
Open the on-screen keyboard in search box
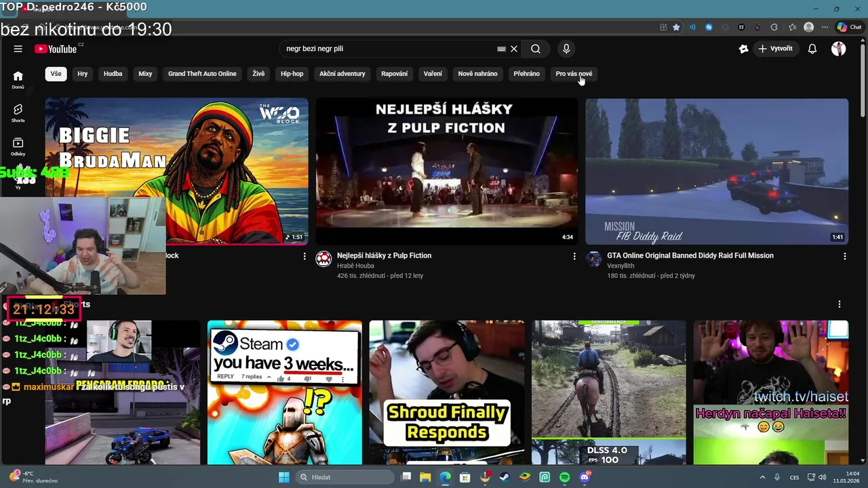pos(501,49)
